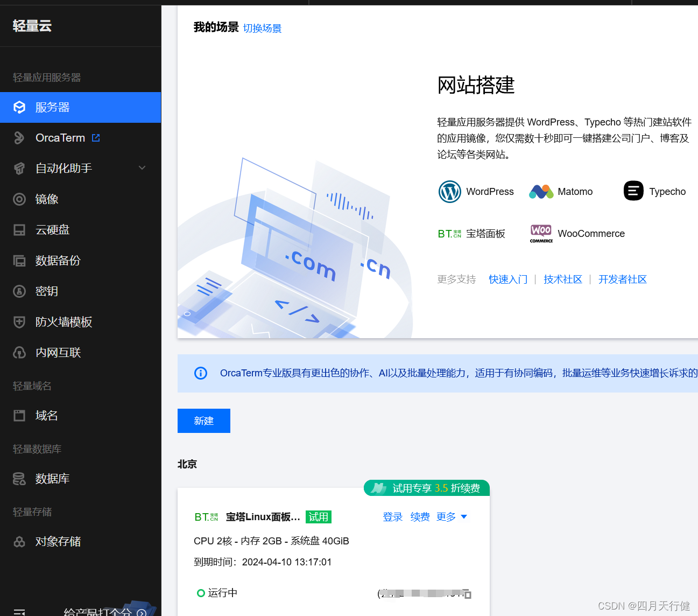Viewport: 698px width, 616px height.
Task: Open the 技术社区 link
Action: [563, 279]
